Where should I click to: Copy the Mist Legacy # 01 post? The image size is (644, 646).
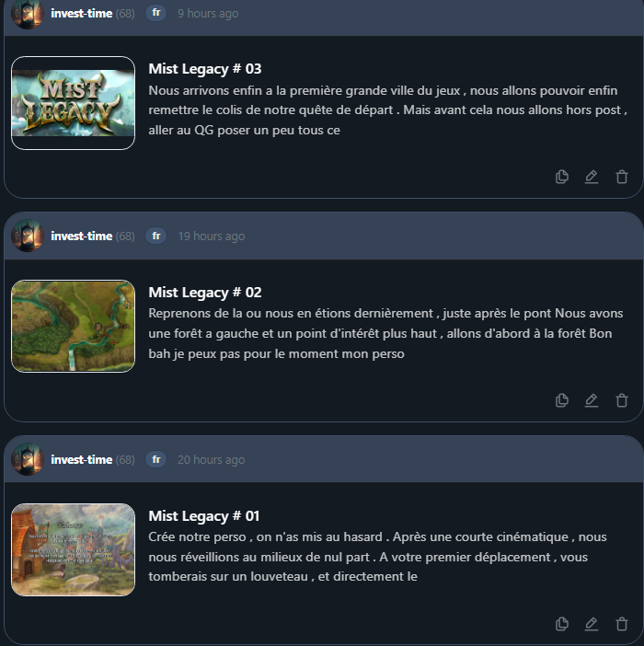point(561,624)
